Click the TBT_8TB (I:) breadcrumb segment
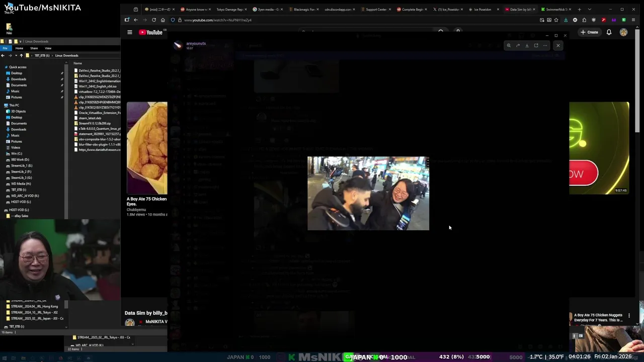The height and width of the screenshot is (362, 644). pyautogui.click(x=42, y=55)
